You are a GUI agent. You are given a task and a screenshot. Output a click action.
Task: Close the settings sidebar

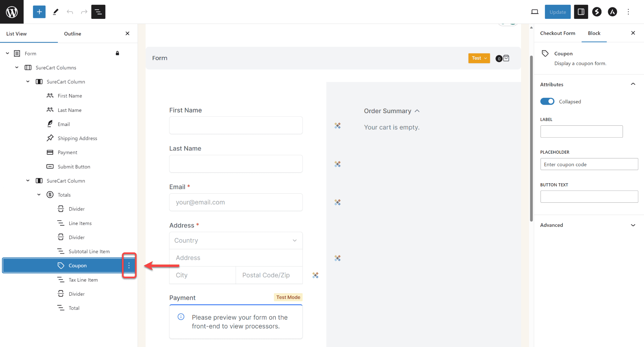[633, 33]
